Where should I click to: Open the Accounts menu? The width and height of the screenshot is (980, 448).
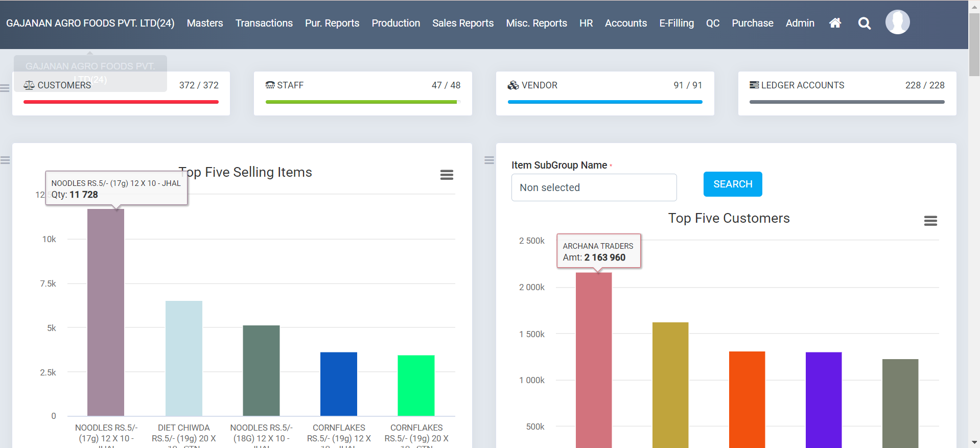(625, 23)
